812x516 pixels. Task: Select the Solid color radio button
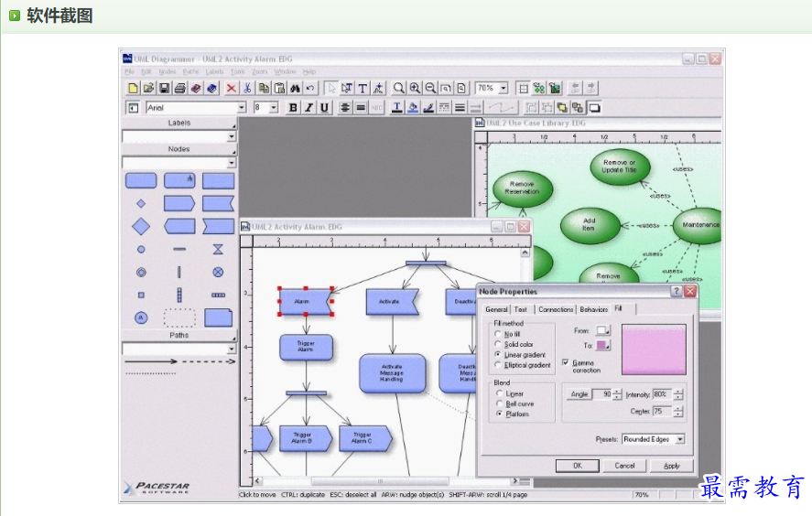point(498,344)
